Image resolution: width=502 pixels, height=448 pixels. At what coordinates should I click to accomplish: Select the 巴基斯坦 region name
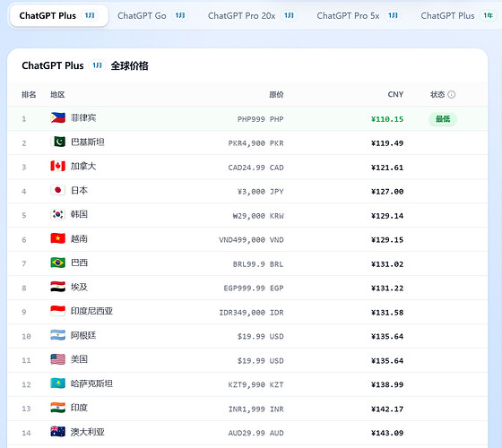pos(88,142)
